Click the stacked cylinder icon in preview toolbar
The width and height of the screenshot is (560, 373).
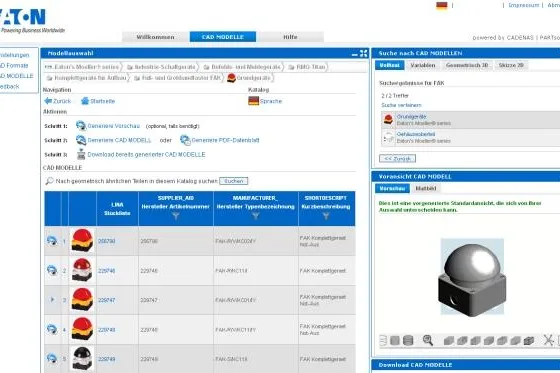408,340
